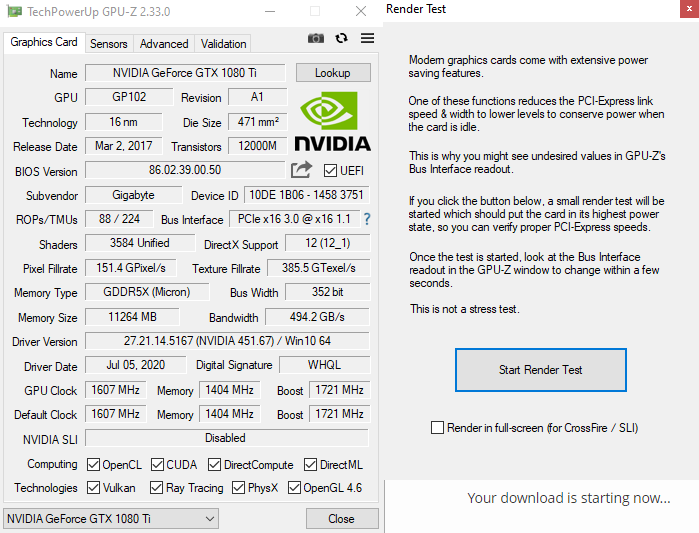Click the Release Date Mar 2, 2017 field
699x533 pixels.
123,146
